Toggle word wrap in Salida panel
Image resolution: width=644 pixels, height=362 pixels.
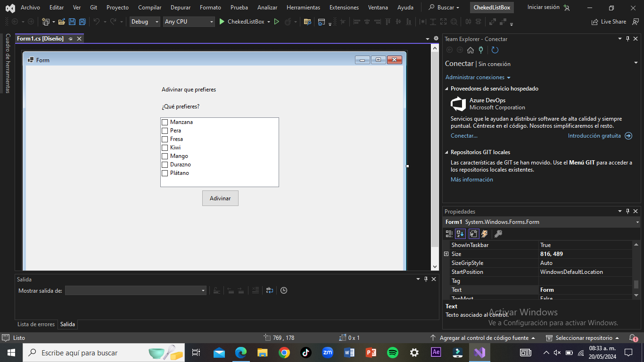[269, 290]
